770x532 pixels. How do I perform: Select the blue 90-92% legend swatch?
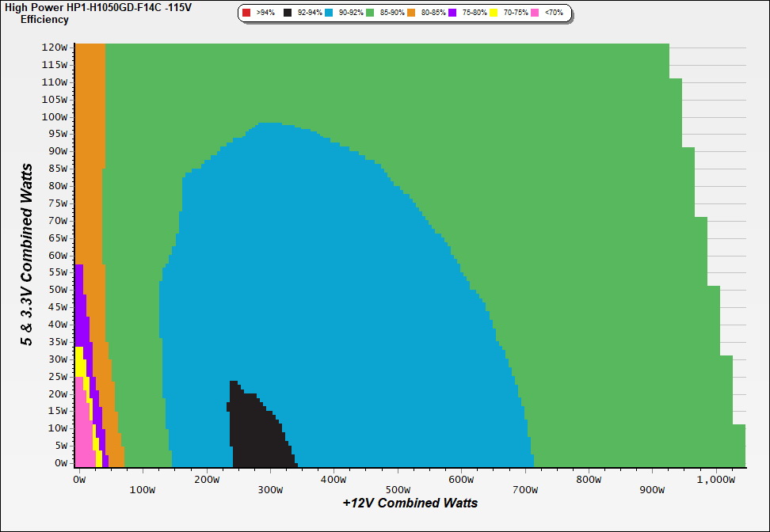[x=328, y=13]
